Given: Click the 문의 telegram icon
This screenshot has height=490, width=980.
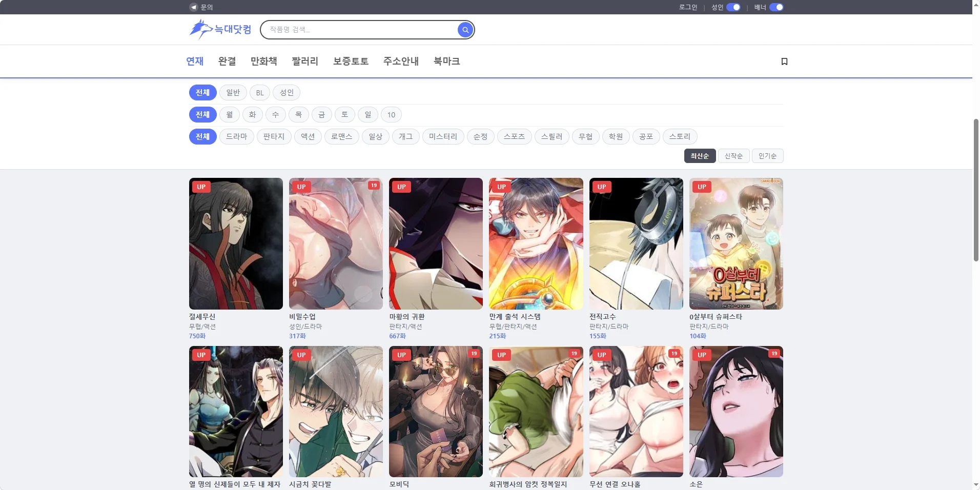Looking at the screenshot, I should point(193,7).
